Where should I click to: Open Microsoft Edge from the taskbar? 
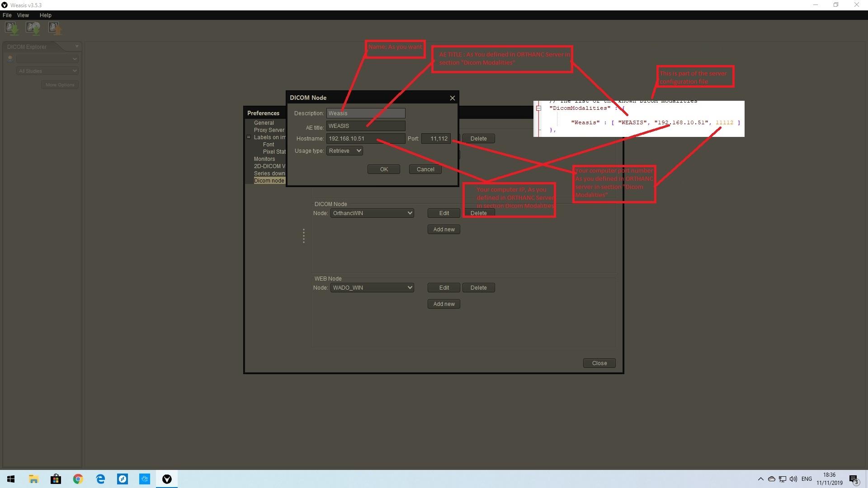pyautogui.click(x=100, y=479)
